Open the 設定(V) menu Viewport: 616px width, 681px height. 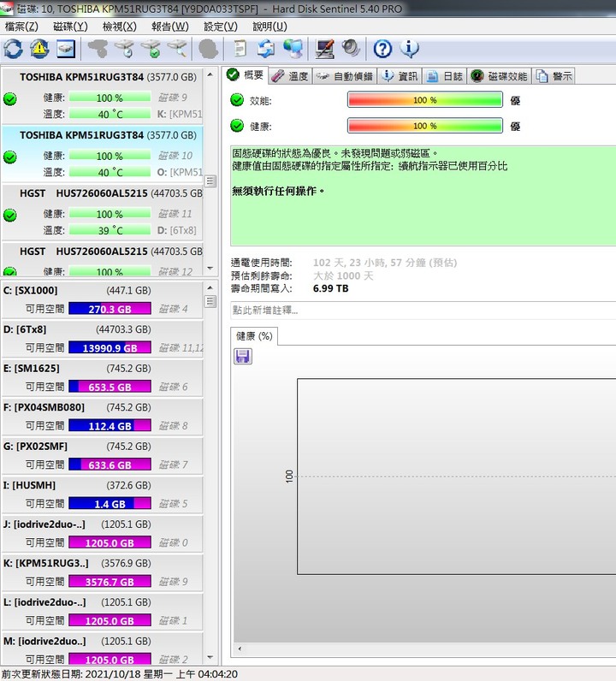[221, 27]
